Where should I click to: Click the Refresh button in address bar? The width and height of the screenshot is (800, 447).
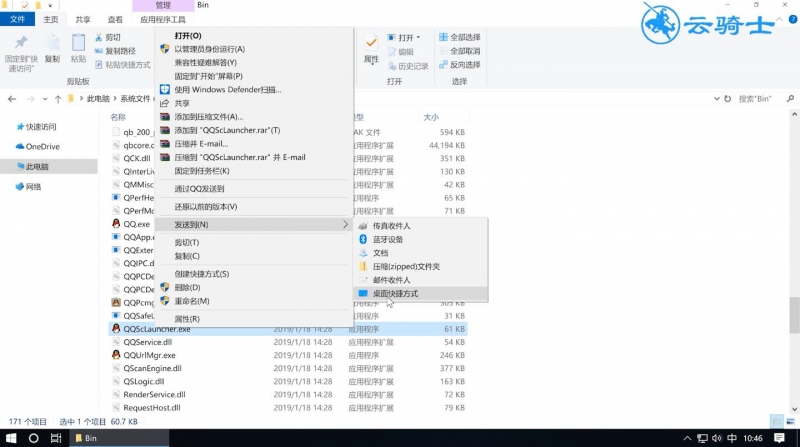(728, 98)
